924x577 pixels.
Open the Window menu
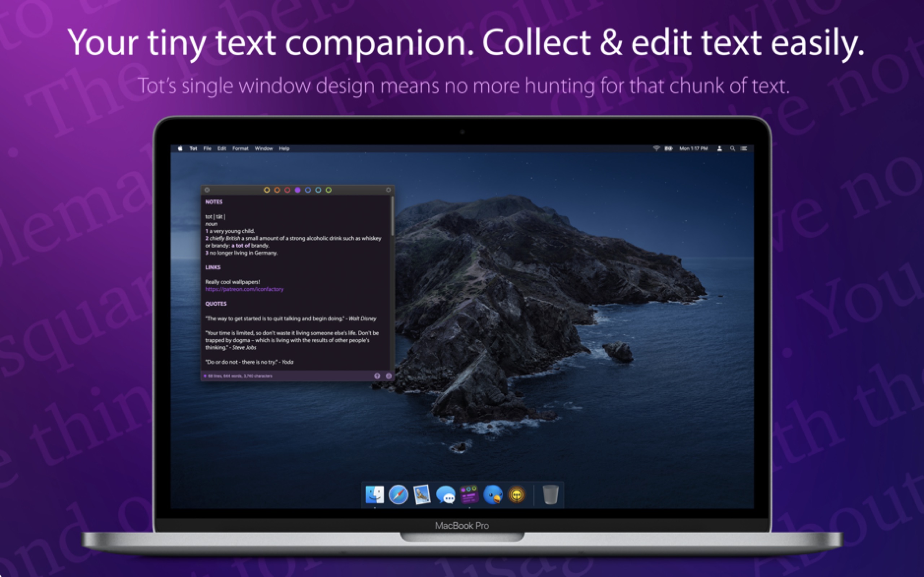coord(263,149)
